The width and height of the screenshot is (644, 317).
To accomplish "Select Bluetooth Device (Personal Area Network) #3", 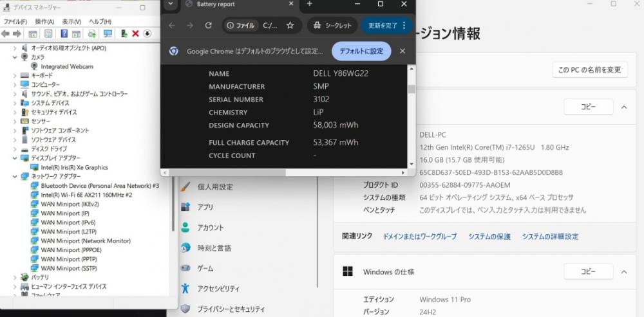I will tap(100, 186).
